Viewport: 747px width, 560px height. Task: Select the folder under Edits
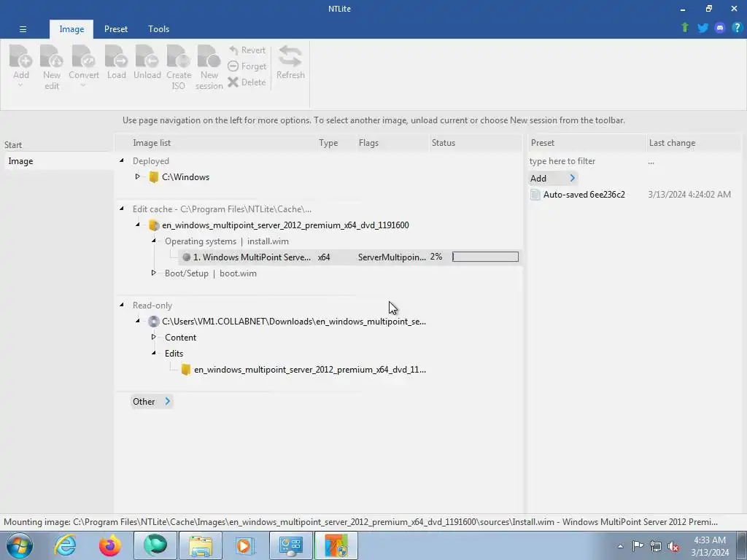point(303,370)
